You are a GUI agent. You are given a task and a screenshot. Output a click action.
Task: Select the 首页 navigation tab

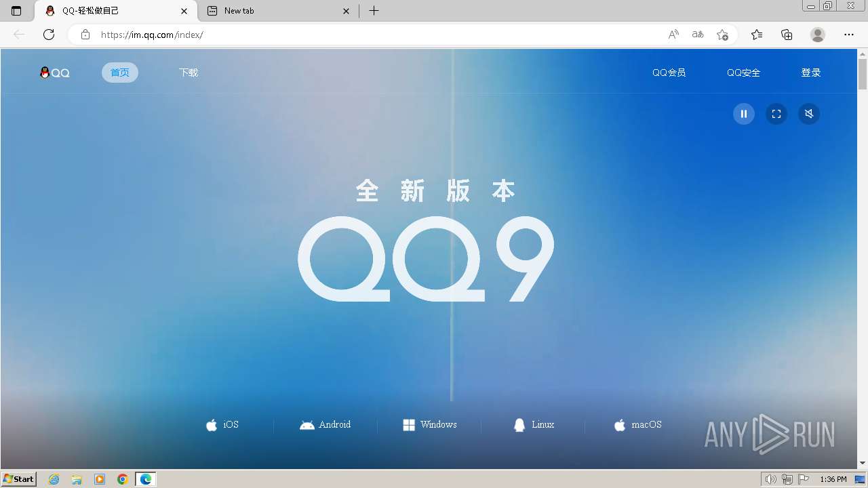(120, 73)
